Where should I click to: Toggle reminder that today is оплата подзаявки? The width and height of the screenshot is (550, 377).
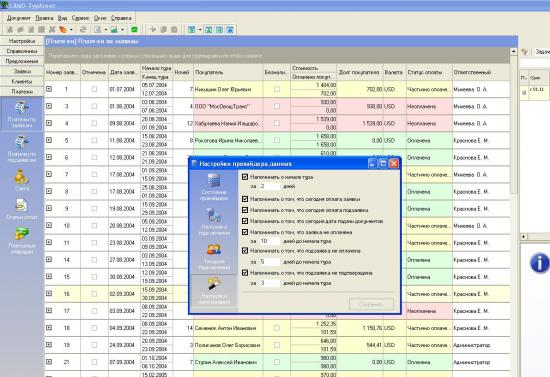pos(245,210)
